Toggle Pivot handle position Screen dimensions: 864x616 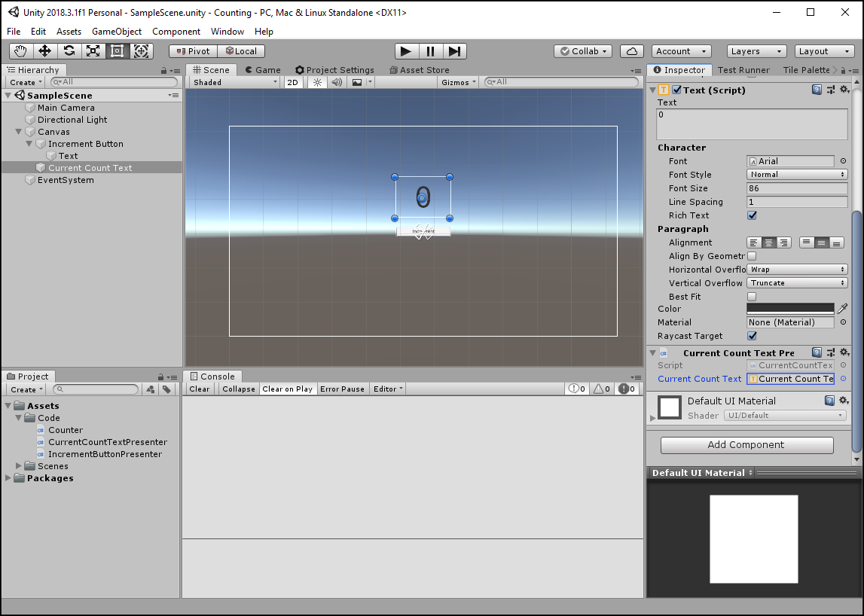pos(193,51)
